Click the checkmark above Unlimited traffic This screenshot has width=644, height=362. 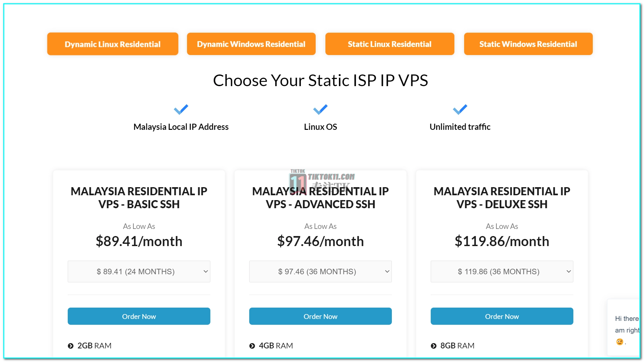coord(460,109)
